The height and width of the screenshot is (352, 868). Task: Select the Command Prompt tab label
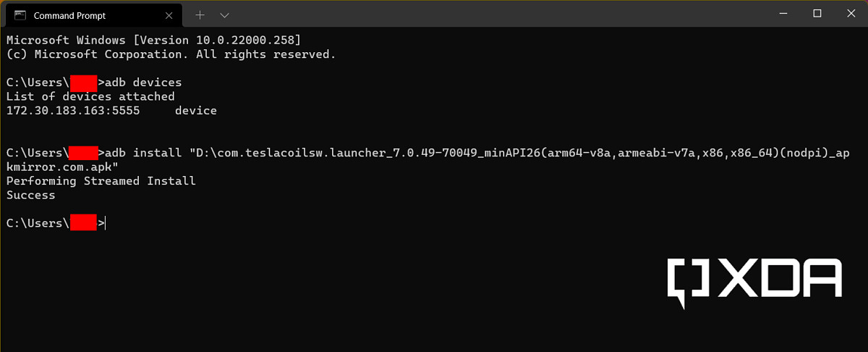point(69,15)
